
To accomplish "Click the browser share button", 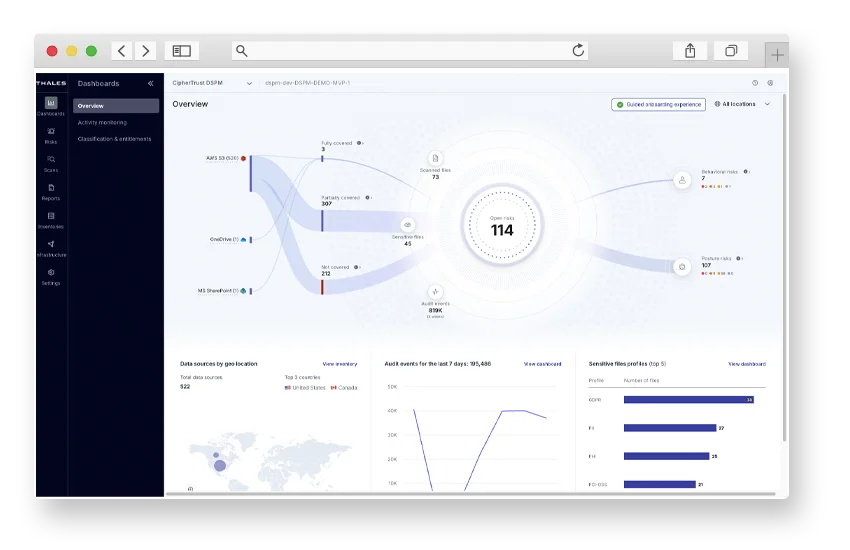I will (690, 51).
